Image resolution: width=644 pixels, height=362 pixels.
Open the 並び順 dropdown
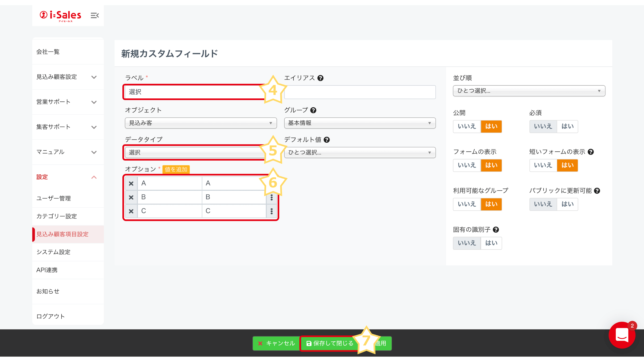(529, 91)
